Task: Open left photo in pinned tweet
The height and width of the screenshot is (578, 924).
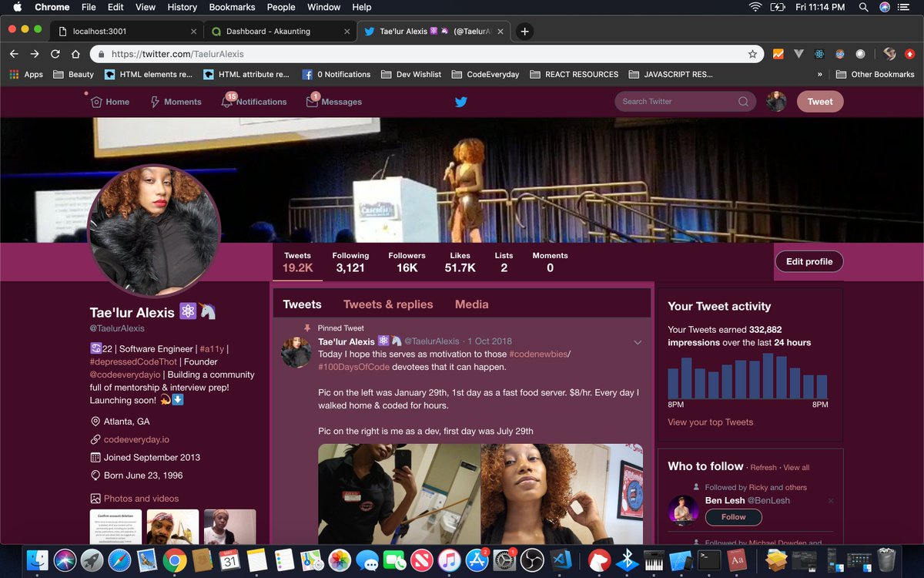Action: (x=399, y=494)
